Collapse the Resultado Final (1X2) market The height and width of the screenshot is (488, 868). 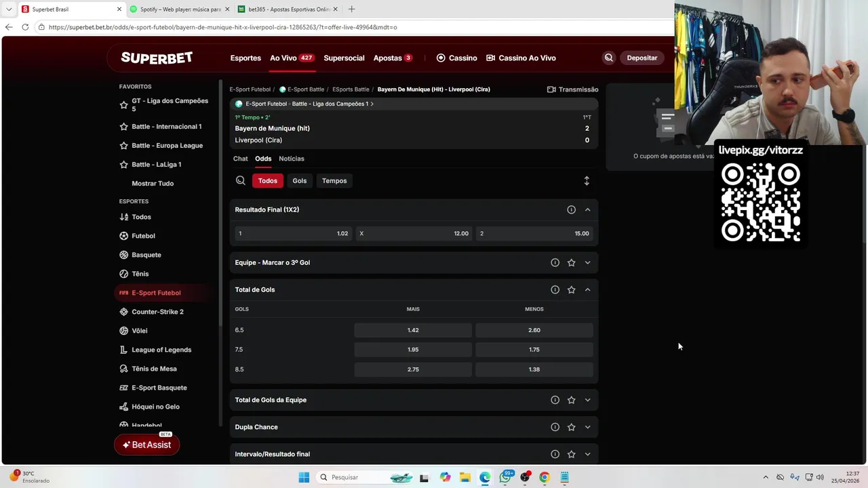pos(587,209)
